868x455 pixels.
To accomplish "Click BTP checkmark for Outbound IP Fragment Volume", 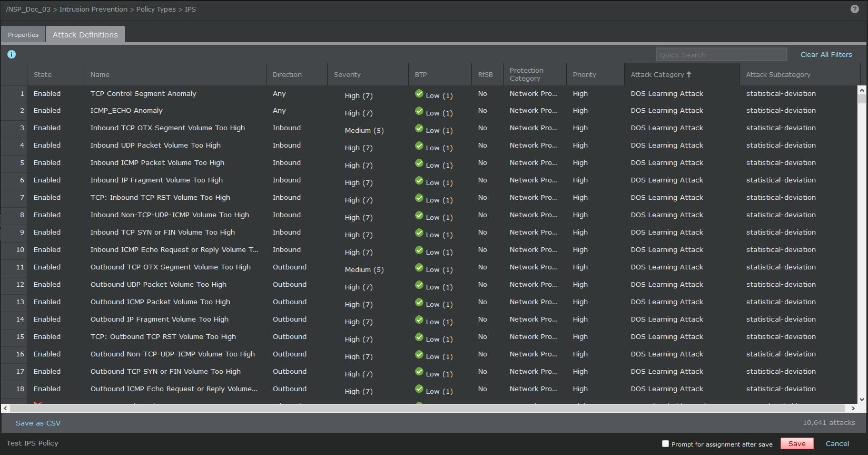I will click(x=419, y=320).
